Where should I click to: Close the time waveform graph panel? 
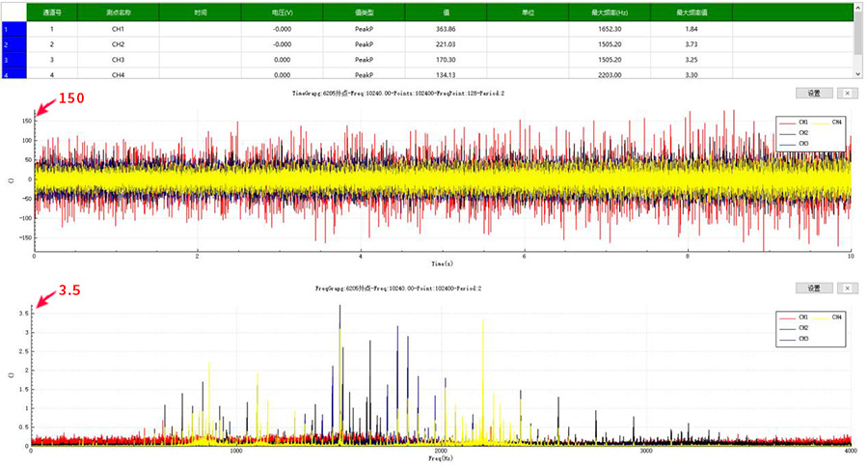[847, 94]
